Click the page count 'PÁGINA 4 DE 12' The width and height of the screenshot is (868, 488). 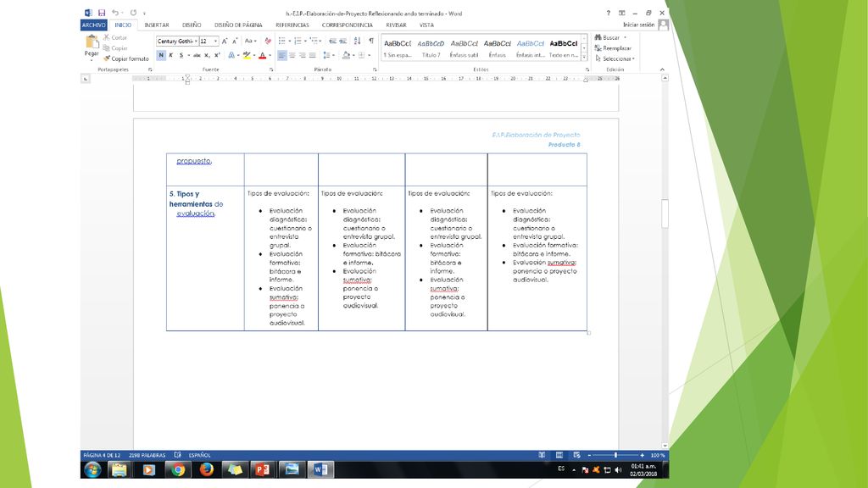(x=102, y=455)
